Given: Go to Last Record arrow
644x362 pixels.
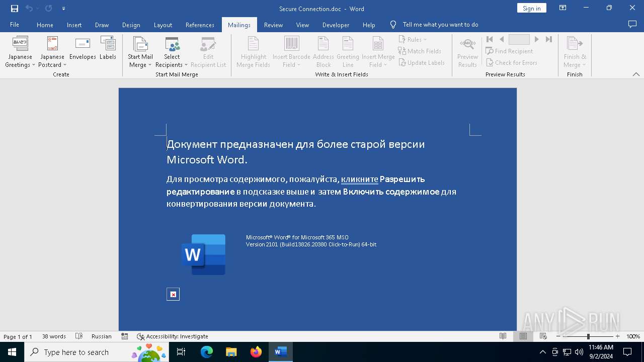Looking at the screenshot, I should click(x=549, y=39).
